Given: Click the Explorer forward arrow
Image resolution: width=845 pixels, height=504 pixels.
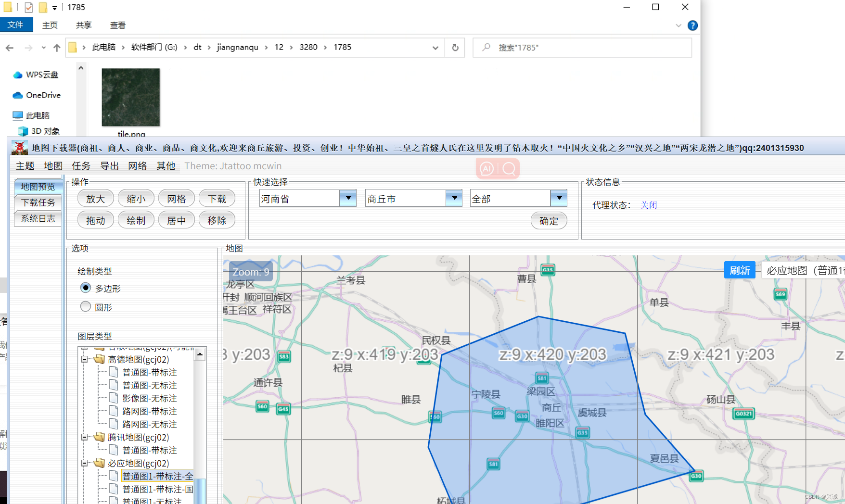Looking at the screenshot, I should point(28,48).
